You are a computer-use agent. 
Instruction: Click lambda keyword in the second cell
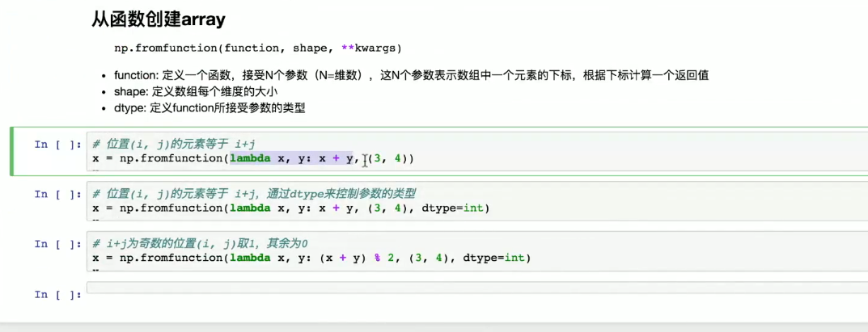[250, 208]
